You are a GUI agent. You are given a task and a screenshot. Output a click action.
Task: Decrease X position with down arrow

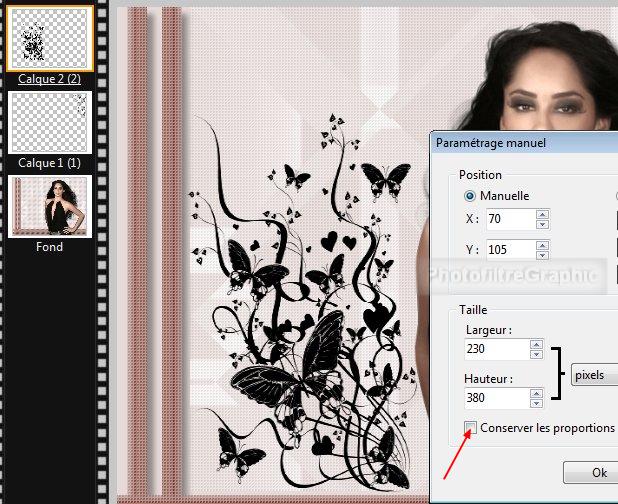coord(542,225)
